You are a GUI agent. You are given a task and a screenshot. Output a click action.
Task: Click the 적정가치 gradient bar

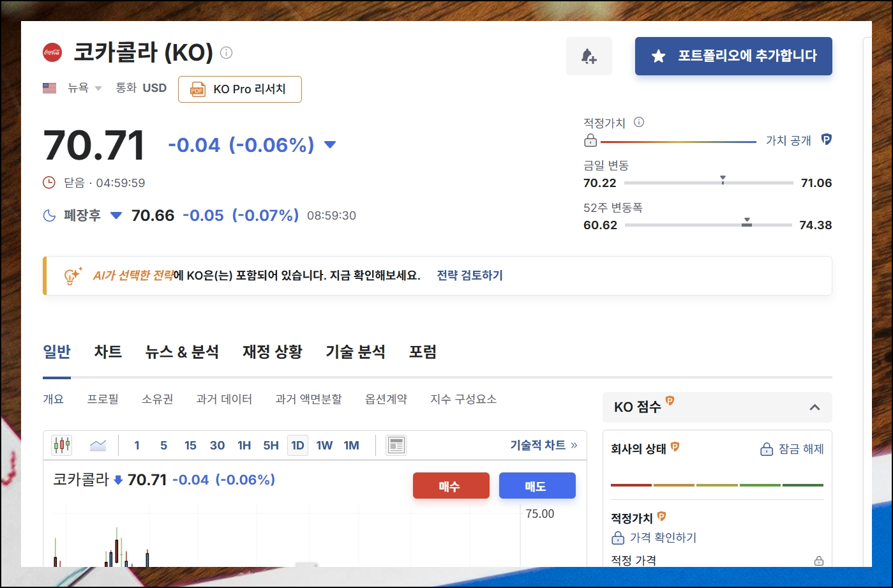click(679, 142)
